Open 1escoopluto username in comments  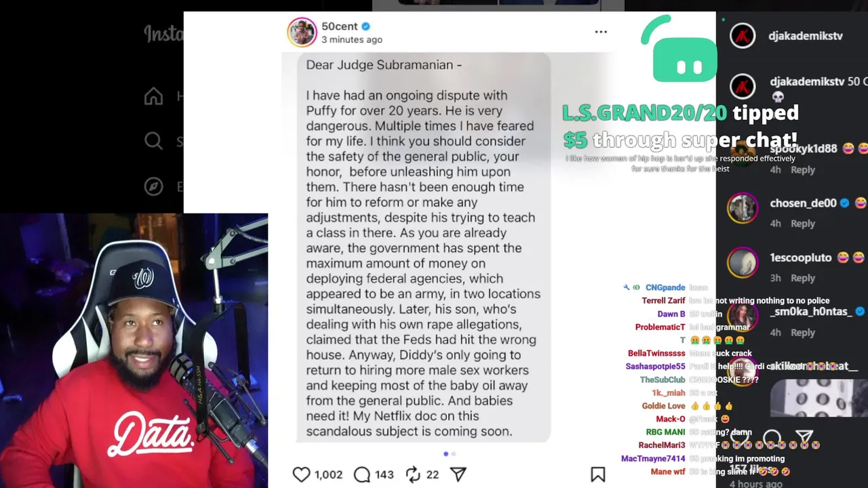point(800,258)
